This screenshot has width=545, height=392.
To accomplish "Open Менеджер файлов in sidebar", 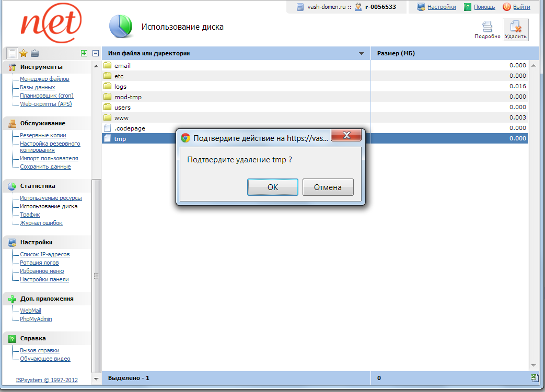I will coord(44,79).
